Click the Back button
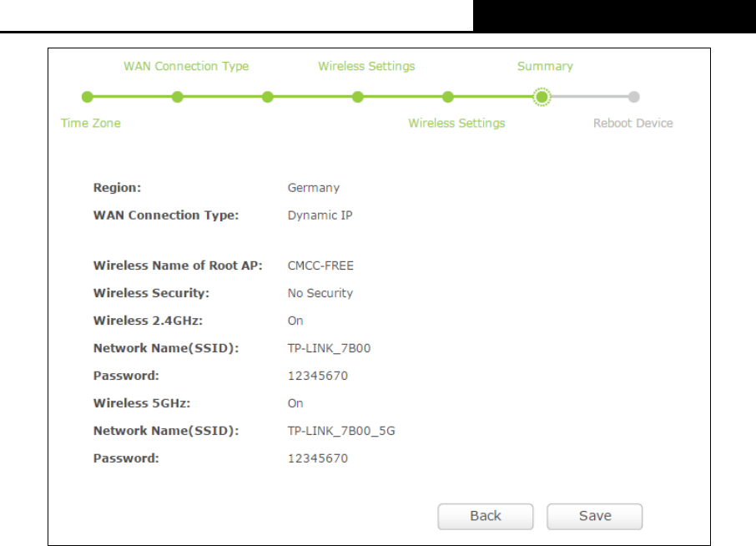 click(x=486, y=516)
